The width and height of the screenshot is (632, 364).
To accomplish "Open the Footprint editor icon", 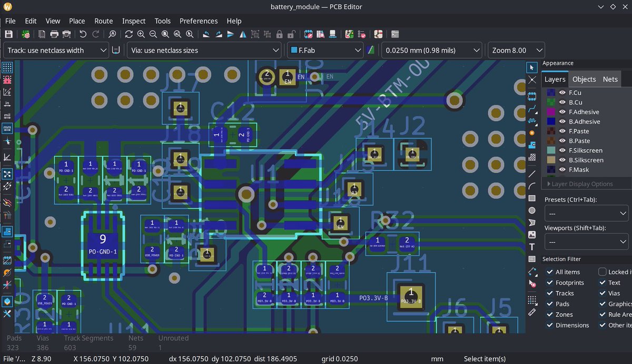I will (308, 34).
